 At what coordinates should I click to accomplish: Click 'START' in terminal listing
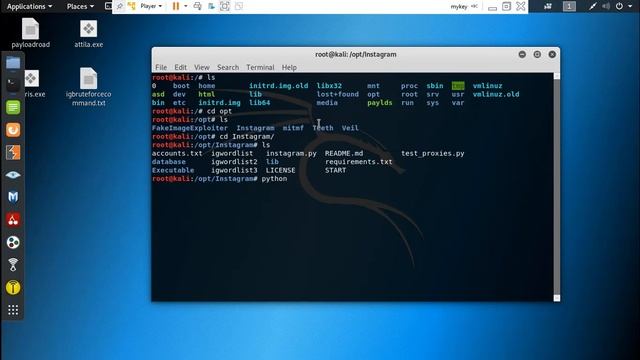click(336, 170)
